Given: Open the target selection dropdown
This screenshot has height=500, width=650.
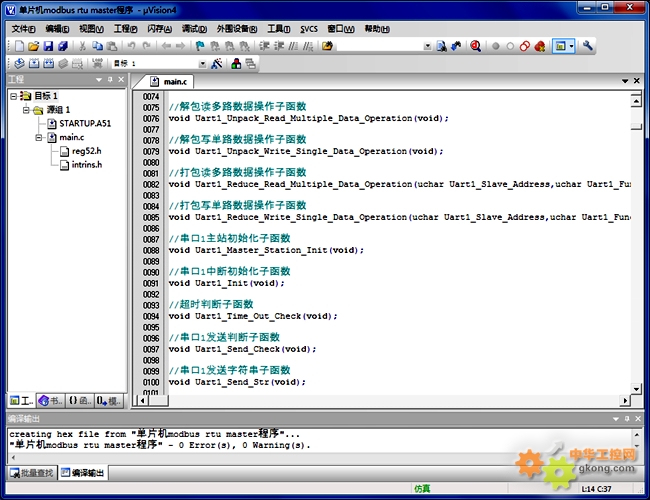Looking at the screenshot, I should point(202,64).
